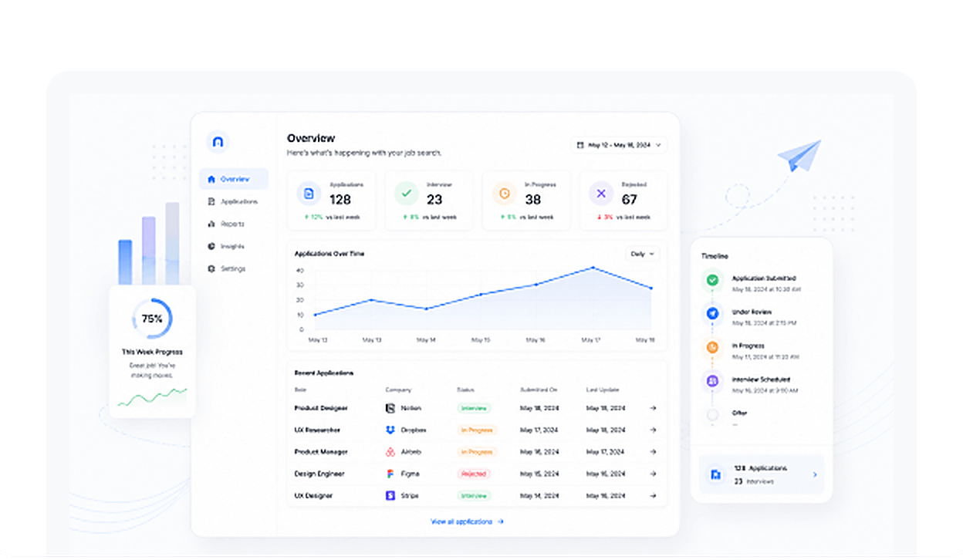963x560 pixels.
Task: Click the Interview Scheduled timeline label
Action: pyautogui.click(x=761, y=380)
